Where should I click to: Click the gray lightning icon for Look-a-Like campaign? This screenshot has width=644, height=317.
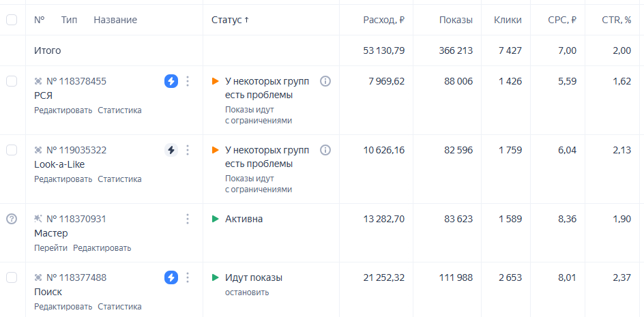171,151
